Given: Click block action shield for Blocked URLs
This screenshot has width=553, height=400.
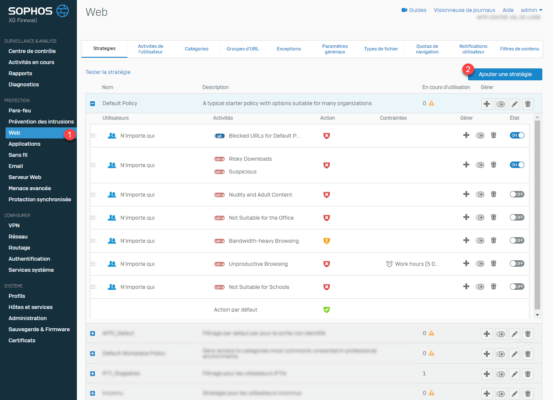Looking at the screenshot, I should [327, 135].
